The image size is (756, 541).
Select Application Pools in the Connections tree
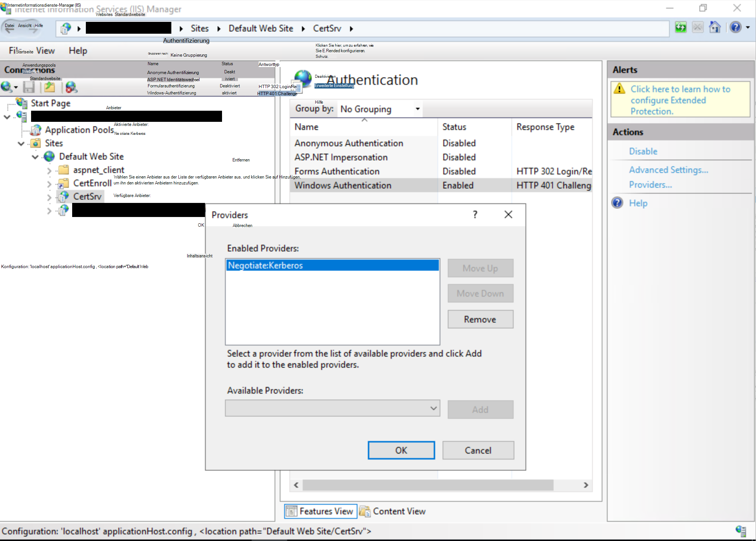(x=79, y=130)
